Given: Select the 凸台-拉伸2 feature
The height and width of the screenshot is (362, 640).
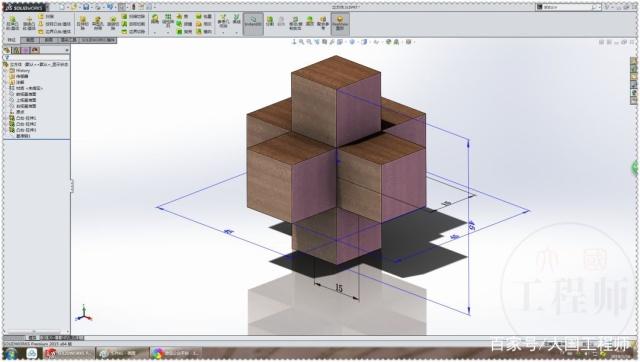Looking at the screenshot, I should 23,124.
